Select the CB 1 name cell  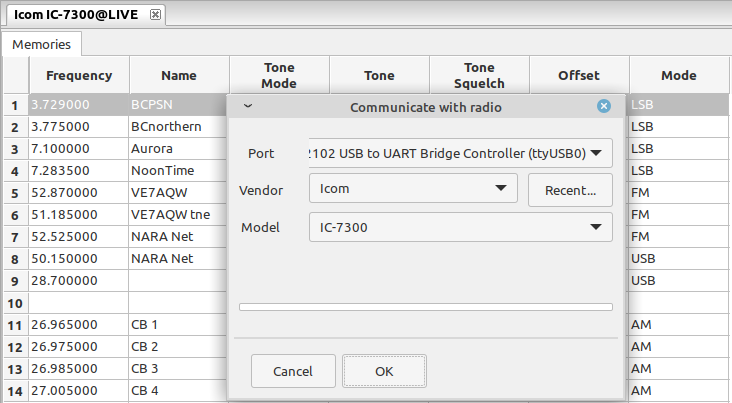[178, 325]
